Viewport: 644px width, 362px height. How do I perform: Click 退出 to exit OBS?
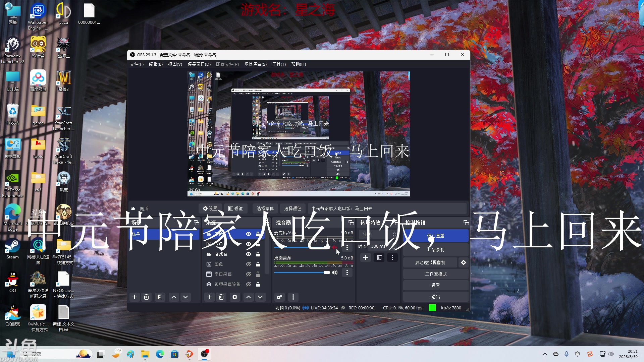436,297
